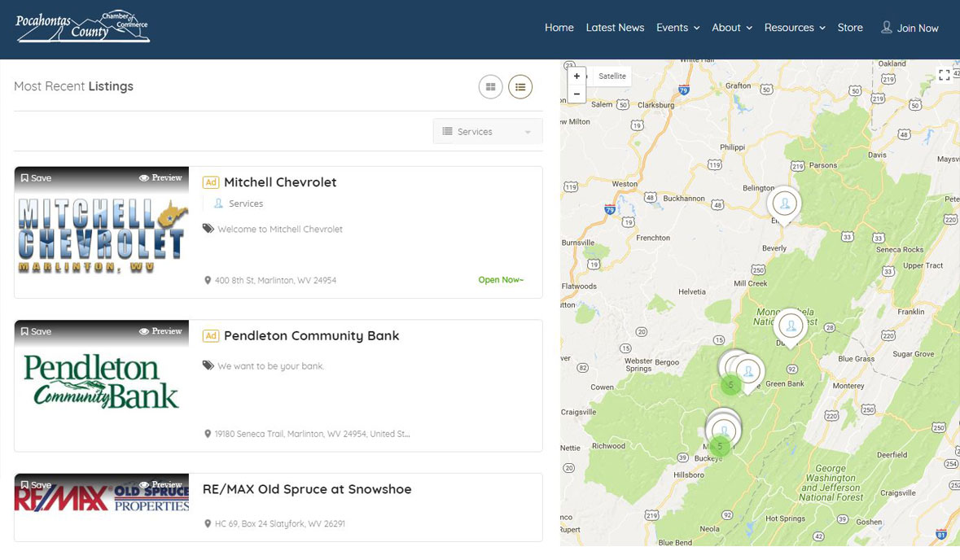Save the RE/MAX Old Spruce listing
Image resolution: width=960 pixels, height=560 pixels.
[36, 485]
